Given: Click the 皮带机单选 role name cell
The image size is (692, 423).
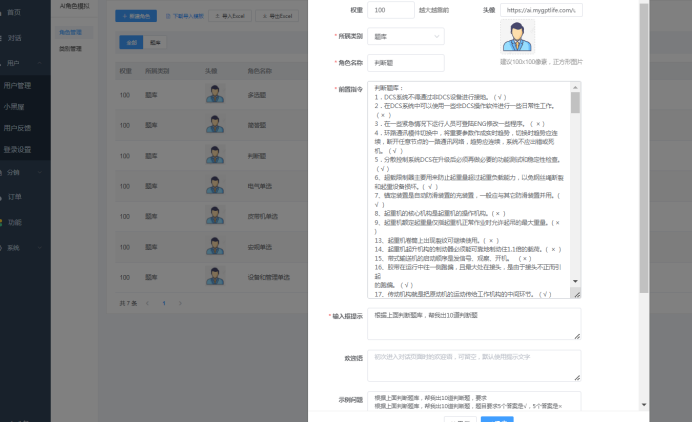Looking at the screenshot, I should [263, 216].
